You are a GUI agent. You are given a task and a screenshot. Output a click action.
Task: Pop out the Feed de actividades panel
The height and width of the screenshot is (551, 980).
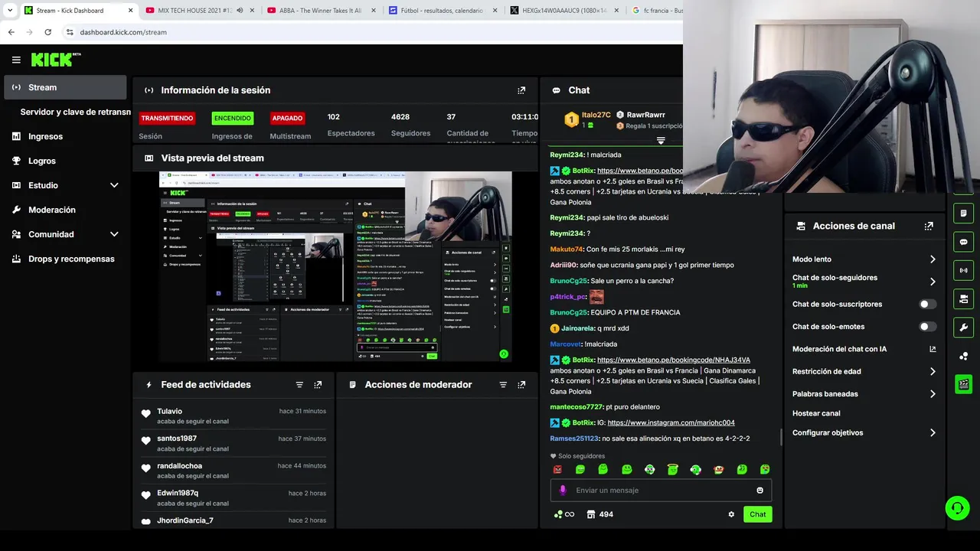318,385
